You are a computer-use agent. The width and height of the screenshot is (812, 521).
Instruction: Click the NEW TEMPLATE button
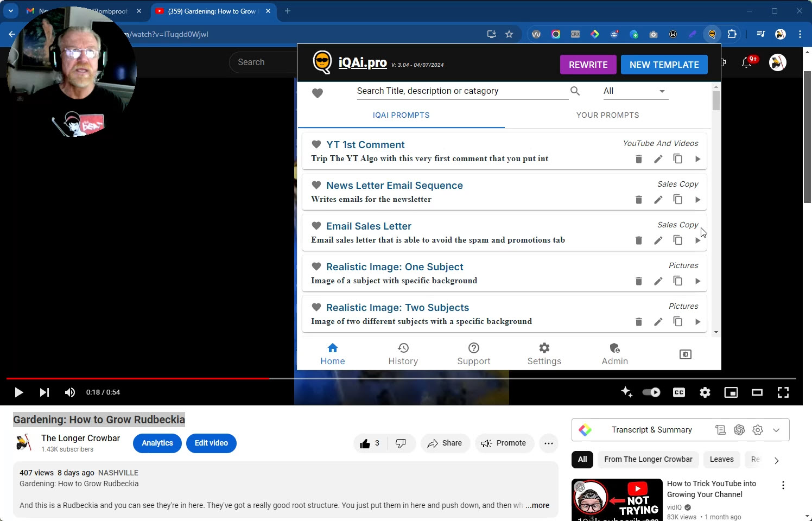tap(664, 65)
